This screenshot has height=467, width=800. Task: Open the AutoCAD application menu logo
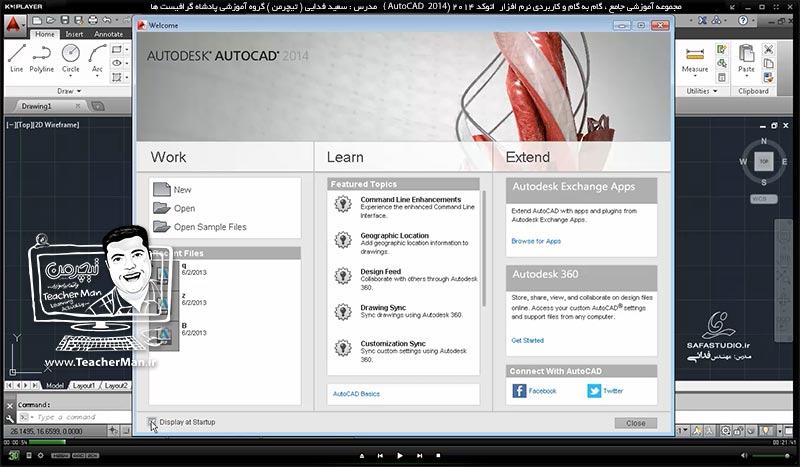click(13, 24)
